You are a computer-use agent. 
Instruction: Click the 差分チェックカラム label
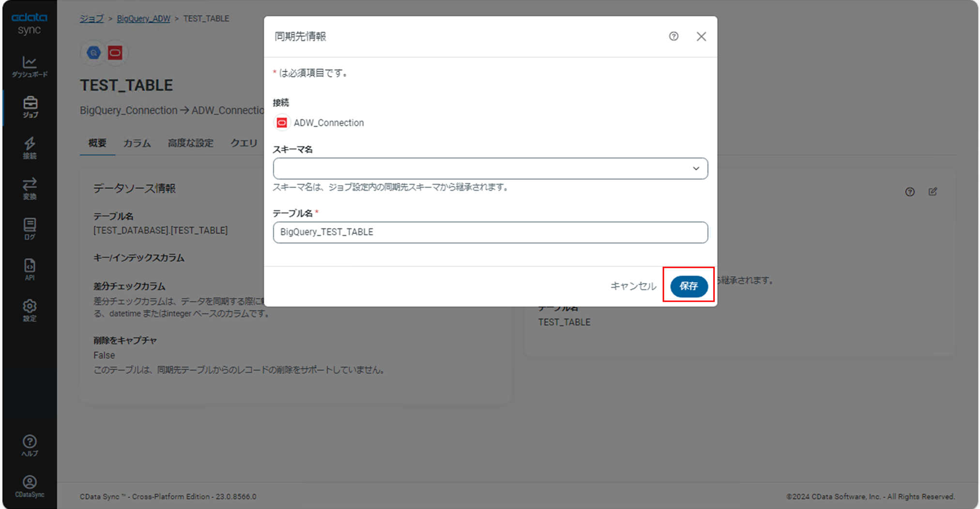tap(129, 286)
